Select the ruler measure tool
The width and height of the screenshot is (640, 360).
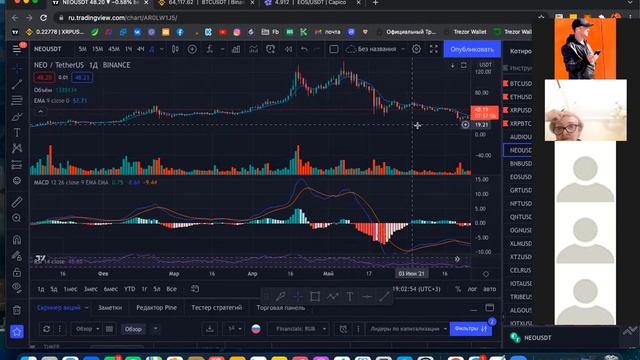[17, 202]
